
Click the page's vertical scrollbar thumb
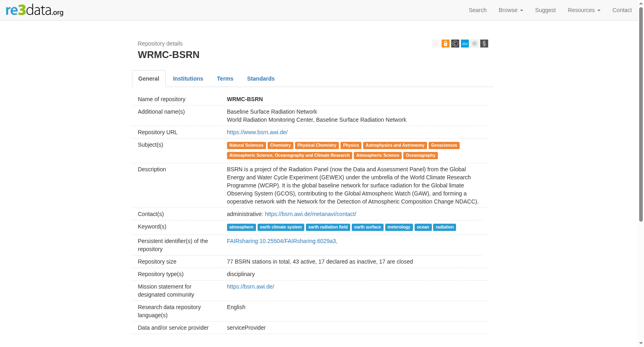click(x=641, y=114)
